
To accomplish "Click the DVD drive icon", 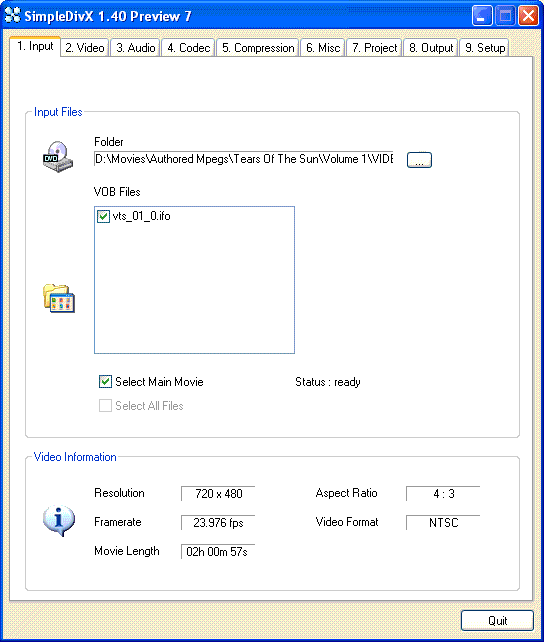I will tap(58, 157).
